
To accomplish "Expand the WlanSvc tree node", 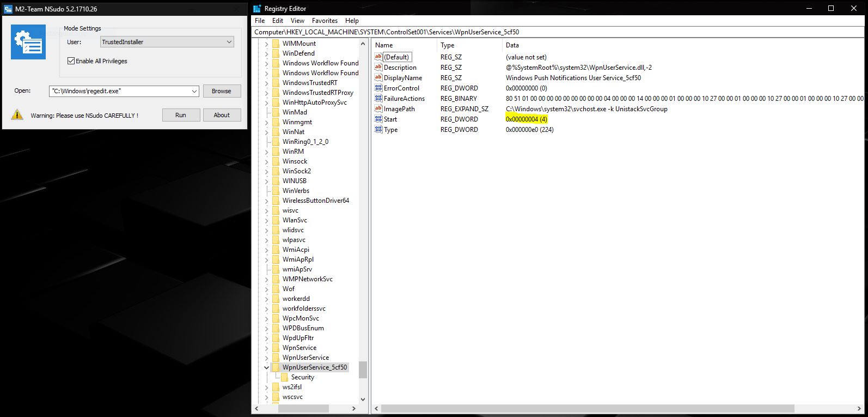I will click(x=266, y=220).
